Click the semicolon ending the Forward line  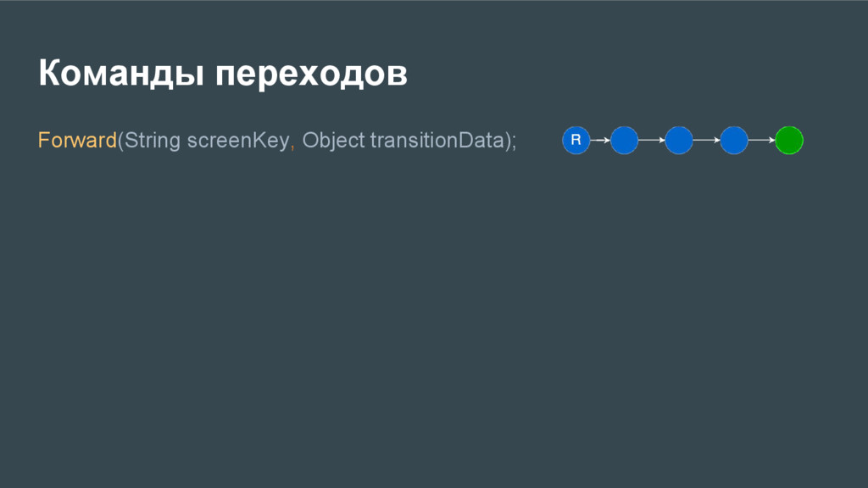[514, 142]
